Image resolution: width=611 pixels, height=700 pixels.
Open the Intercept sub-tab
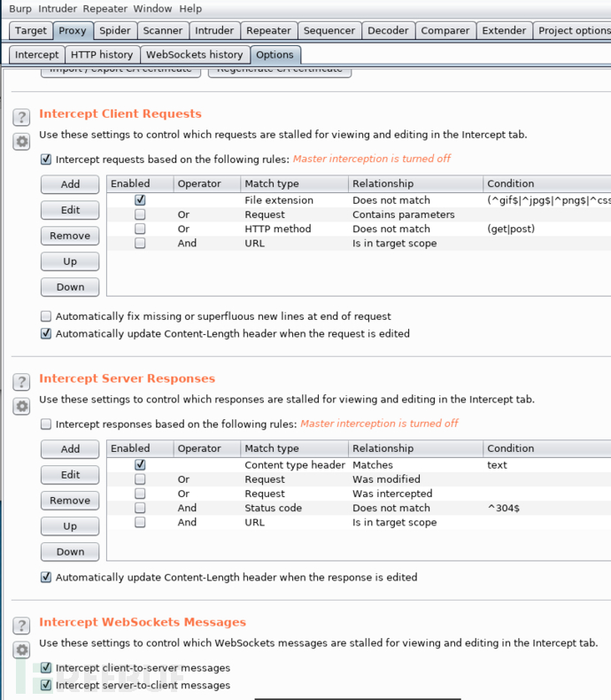(x=37, y=54)
